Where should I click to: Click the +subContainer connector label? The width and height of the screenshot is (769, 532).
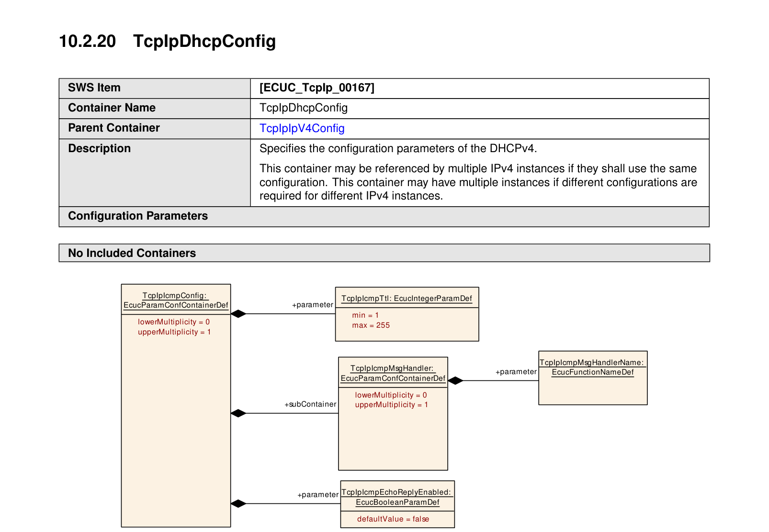coord(310,404)
